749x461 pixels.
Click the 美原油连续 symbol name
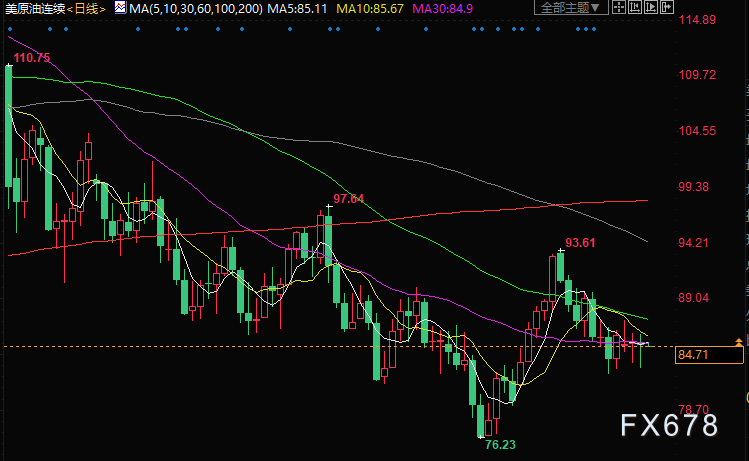35,8
